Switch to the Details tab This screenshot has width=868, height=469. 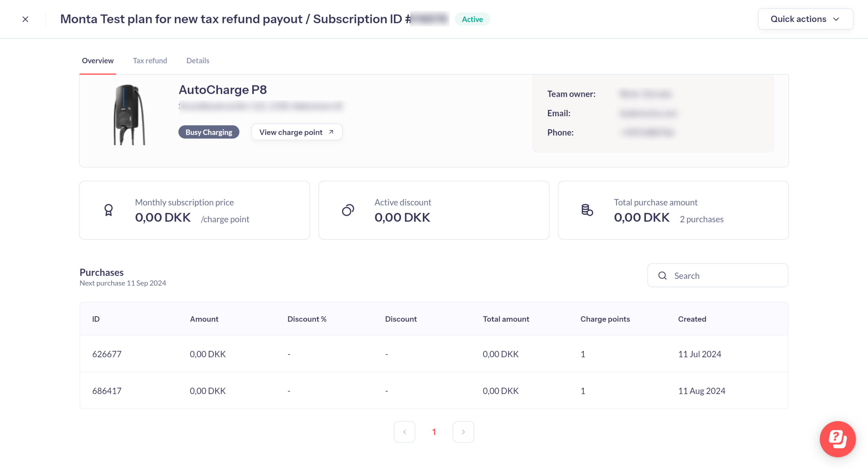click(198, 61)
